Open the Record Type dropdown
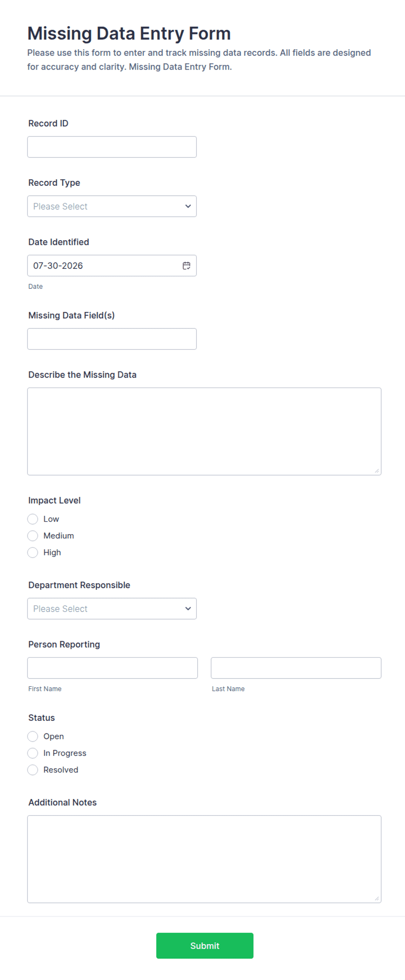The image size is (405, 980). tap(112, 206)
